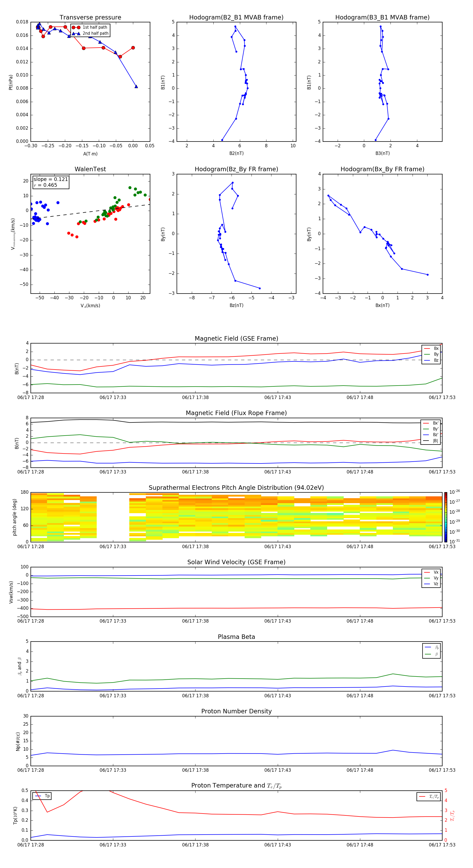Image resolution: width=473 pixels, height=868 pixels.
Task: Click the 'Solar Wind Velocity (GSE Frame)' title
Action: click(236, 562)
